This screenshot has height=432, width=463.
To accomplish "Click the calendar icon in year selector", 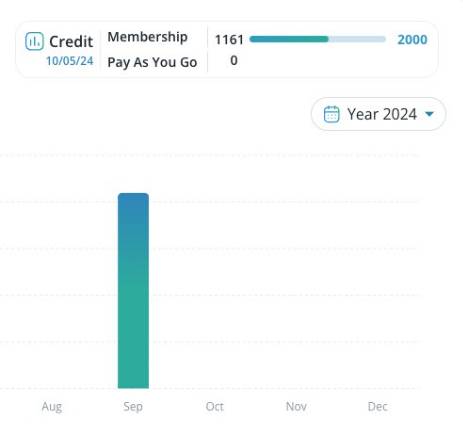I will pos(331,114).
